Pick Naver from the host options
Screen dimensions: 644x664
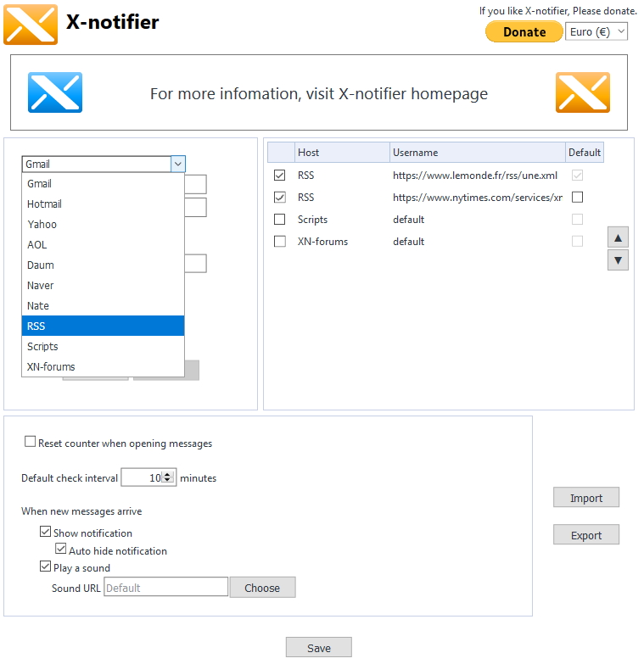click(x=103, y=286)
